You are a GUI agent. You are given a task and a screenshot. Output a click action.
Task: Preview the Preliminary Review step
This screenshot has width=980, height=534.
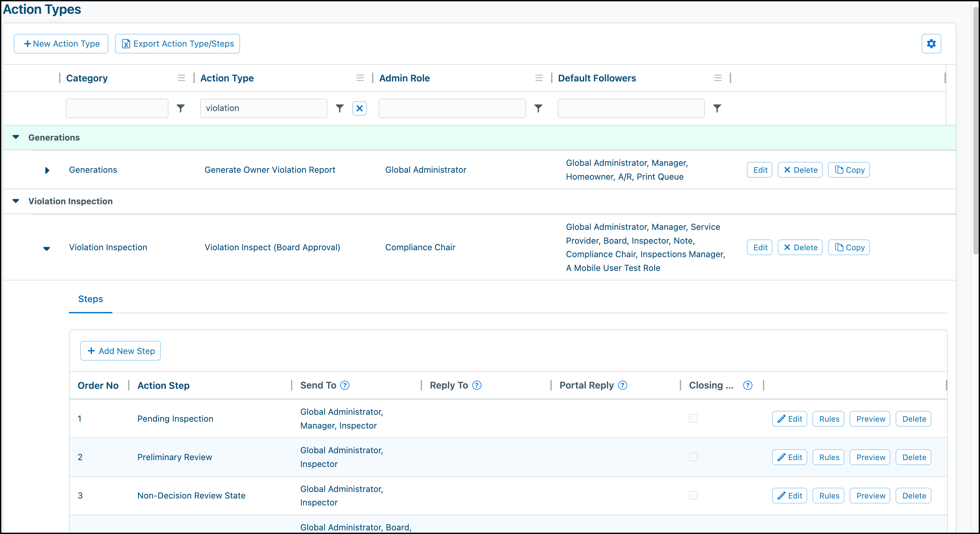click(x=870, y=457)
